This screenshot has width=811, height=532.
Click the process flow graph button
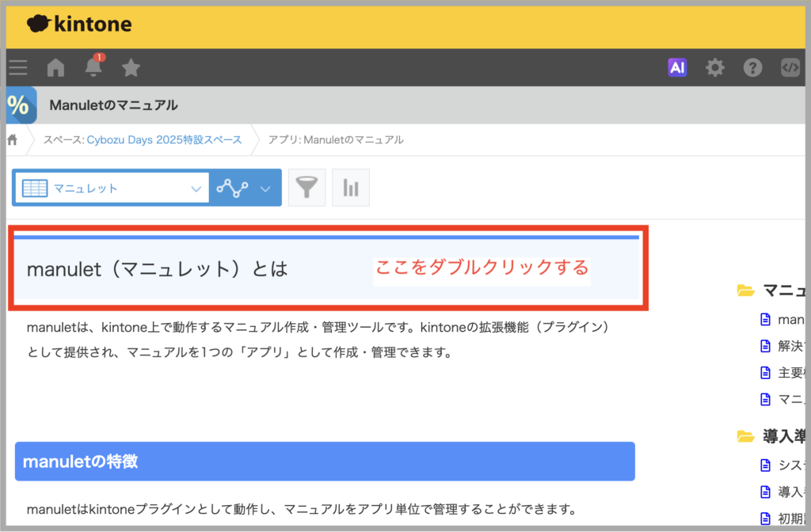pos(232,188)
